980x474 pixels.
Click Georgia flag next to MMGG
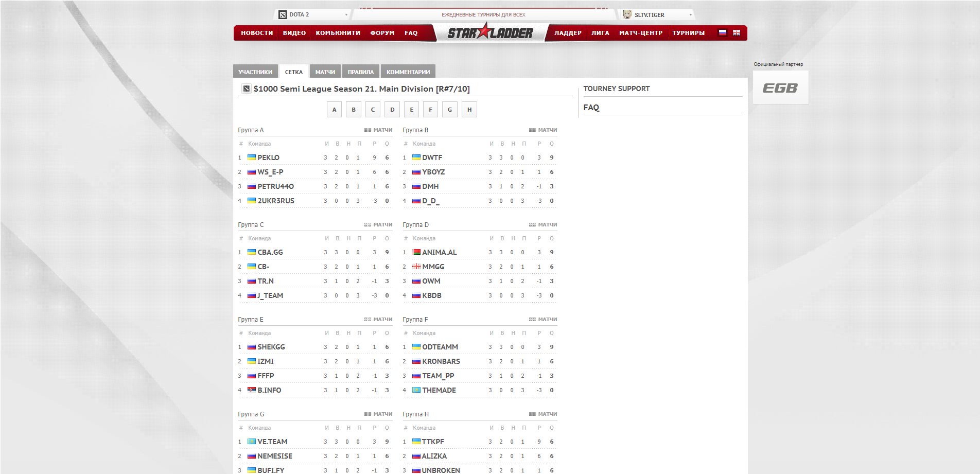click(416, 267)
